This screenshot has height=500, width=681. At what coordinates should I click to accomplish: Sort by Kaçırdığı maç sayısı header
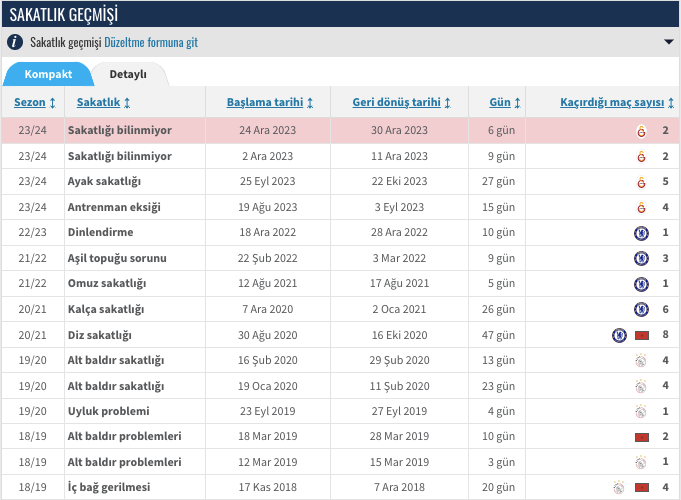click(x=612, y=103)
